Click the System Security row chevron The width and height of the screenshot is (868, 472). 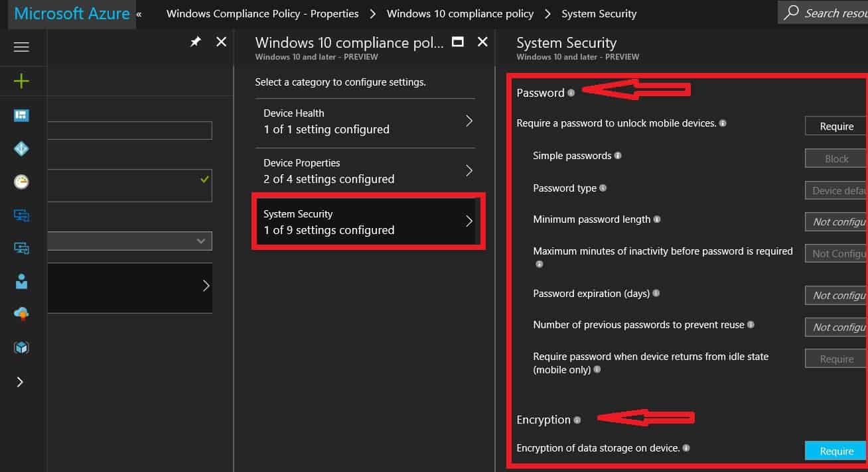469,221
